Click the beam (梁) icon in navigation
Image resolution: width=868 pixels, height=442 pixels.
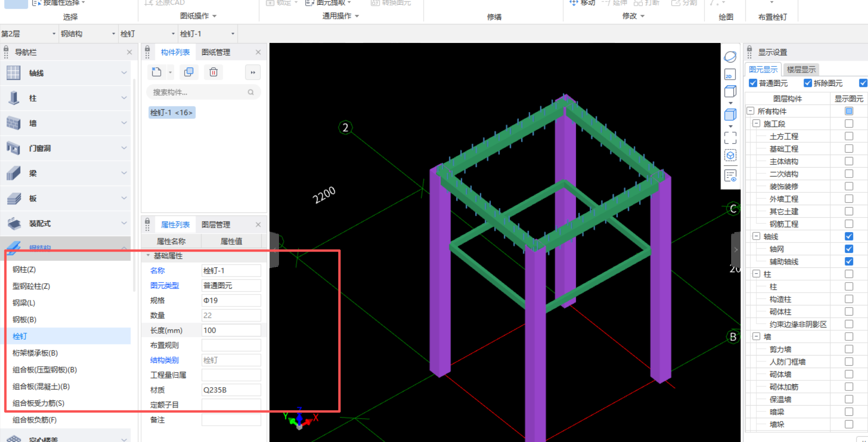[x=13, y=173]
